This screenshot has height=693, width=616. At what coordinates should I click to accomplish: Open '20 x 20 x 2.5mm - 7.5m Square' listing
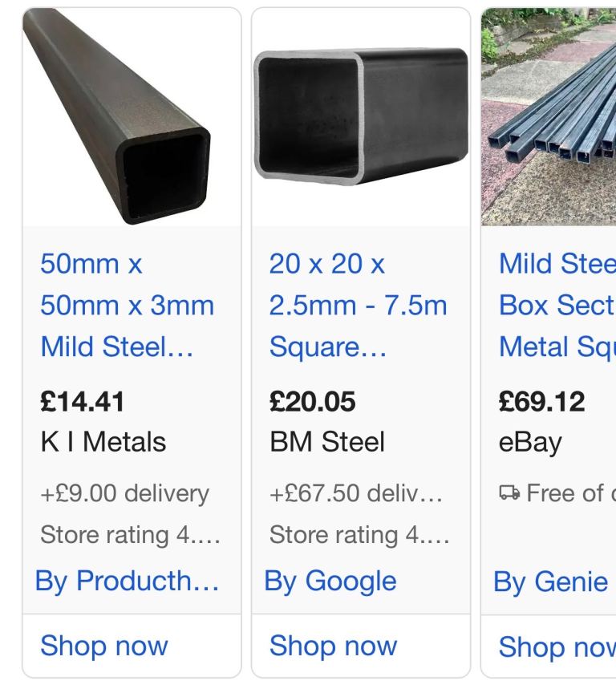(358, 306)
